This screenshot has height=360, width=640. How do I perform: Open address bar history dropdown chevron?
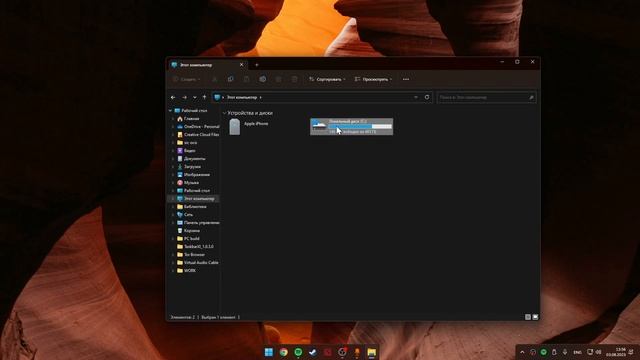tap(416, 97)
